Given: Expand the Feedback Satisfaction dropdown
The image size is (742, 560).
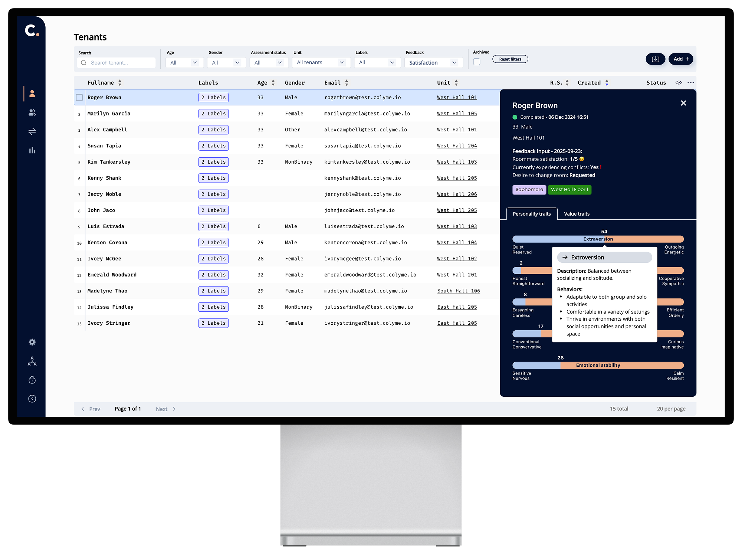Looking at the screenshot, I should coord(433,63).
